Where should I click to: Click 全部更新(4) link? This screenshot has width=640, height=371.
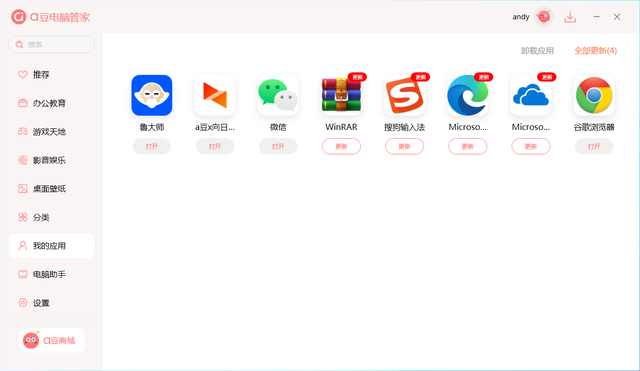click(595, 51)
